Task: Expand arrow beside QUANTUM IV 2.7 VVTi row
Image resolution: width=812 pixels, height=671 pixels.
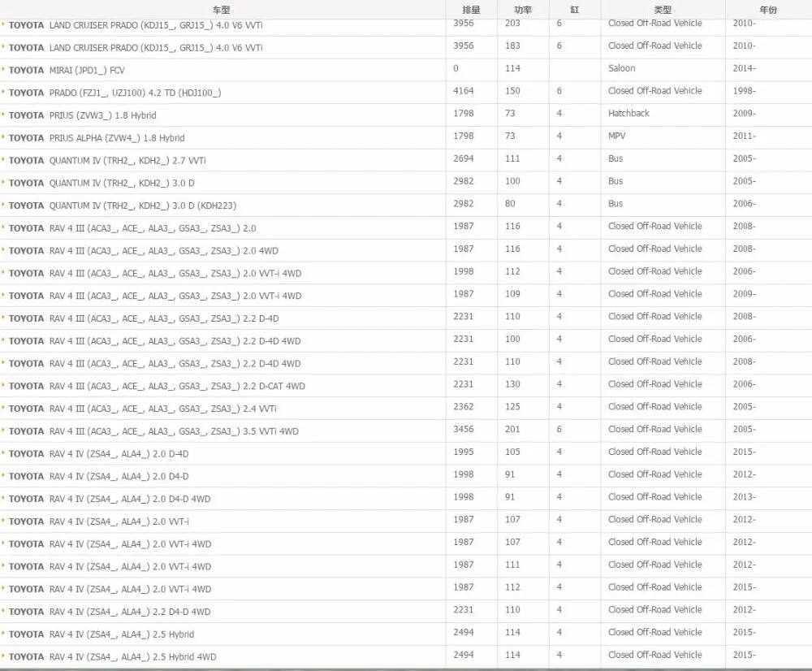Action: [x=3, y=159]
